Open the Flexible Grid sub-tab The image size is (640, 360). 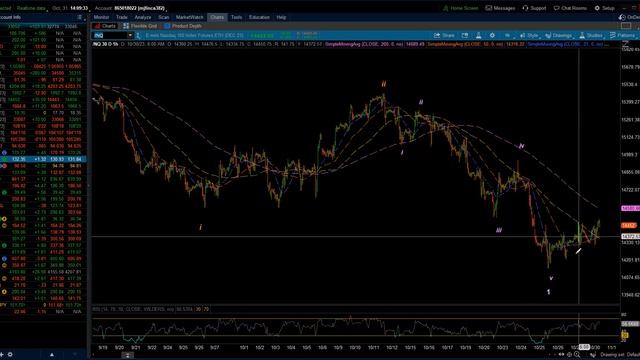coord(141,26)
